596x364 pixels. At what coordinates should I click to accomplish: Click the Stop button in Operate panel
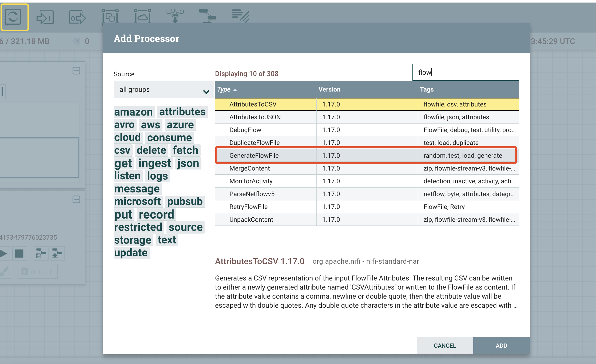pos(19,254)
